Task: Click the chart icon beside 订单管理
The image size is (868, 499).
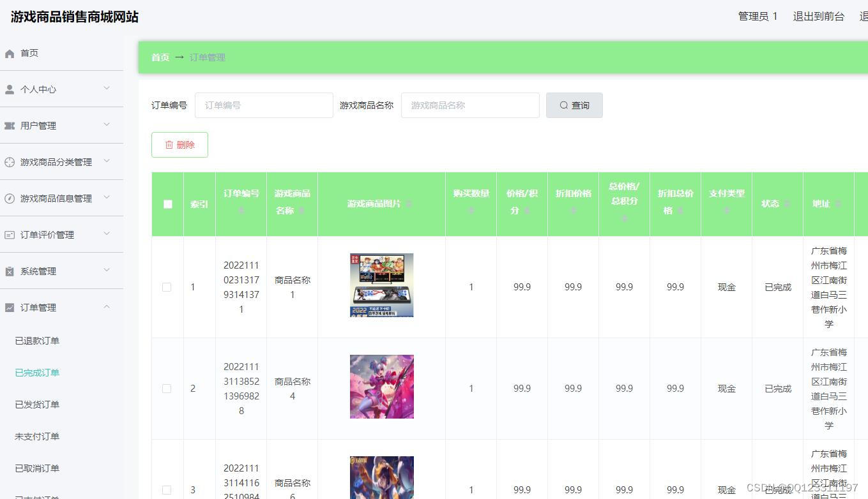Action: tap(10, 308)
